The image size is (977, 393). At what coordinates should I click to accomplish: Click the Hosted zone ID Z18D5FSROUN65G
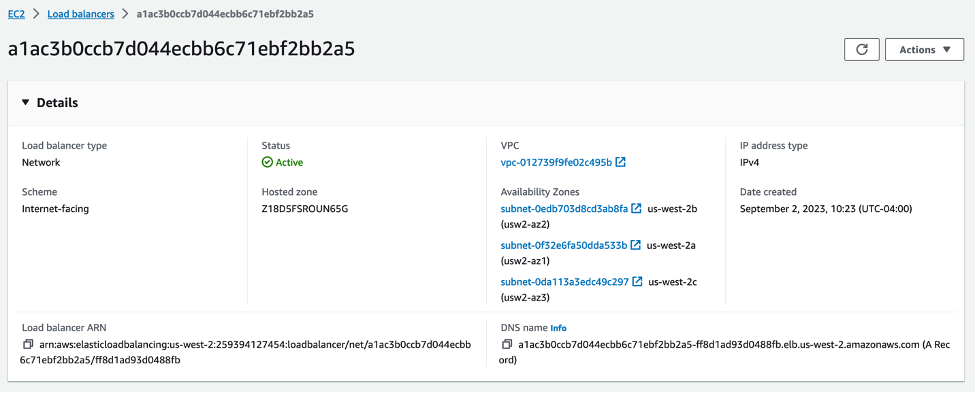point(305,209)
